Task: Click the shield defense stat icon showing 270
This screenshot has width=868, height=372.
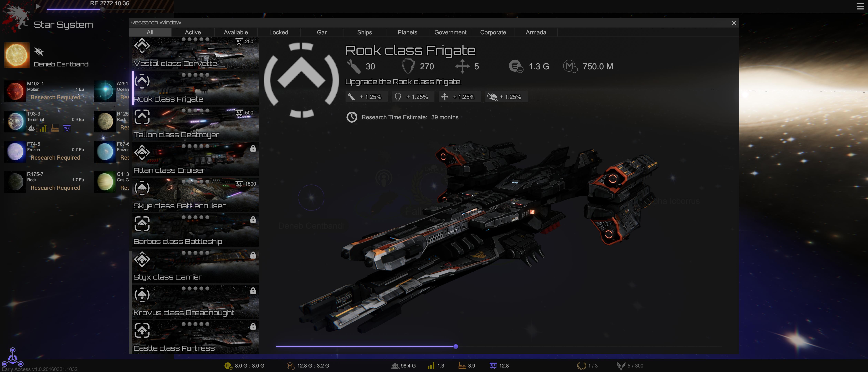Action: pos(408,66)
